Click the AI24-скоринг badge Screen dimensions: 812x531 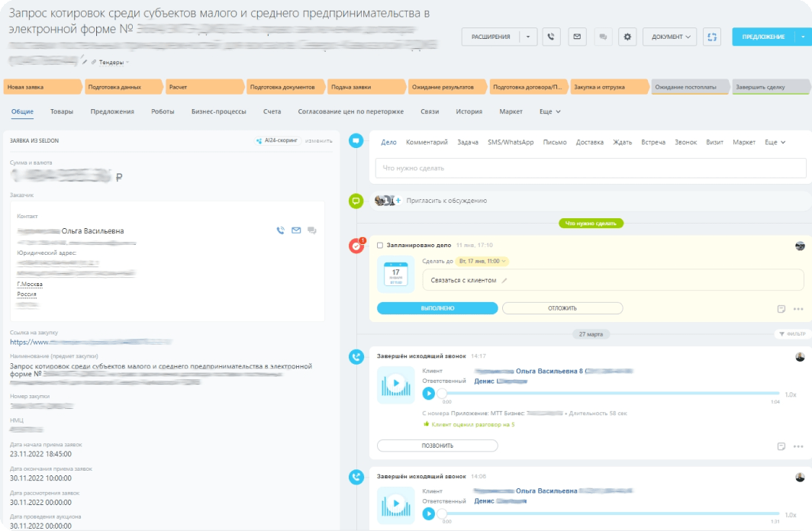[277, 141]
